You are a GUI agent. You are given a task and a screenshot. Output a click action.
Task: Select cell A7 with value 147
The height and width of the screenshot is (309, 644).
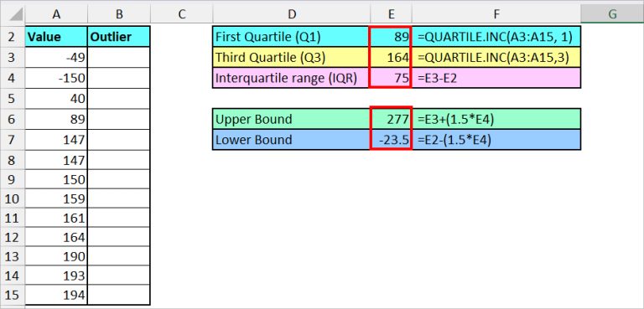tap(56, 140)
